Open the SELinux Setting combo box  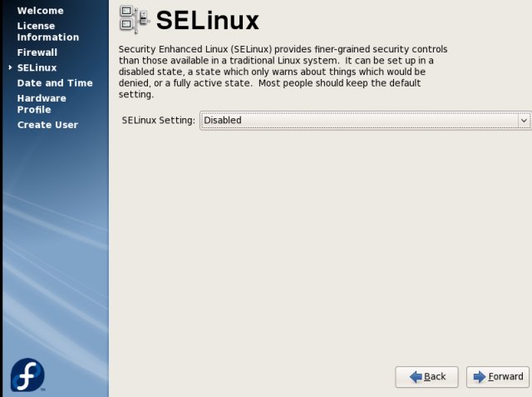pyautogui.click(x=365, y=120)
